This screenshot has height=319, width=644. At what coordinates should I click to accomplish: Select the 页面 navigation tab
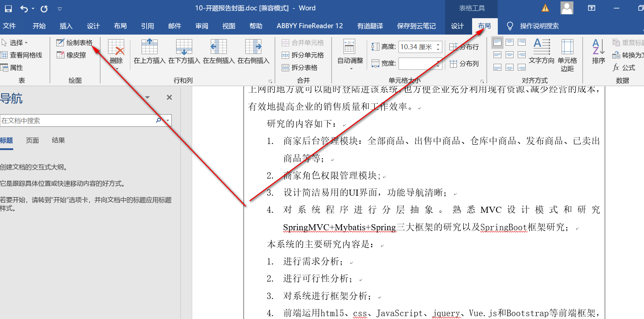point(32,140)
